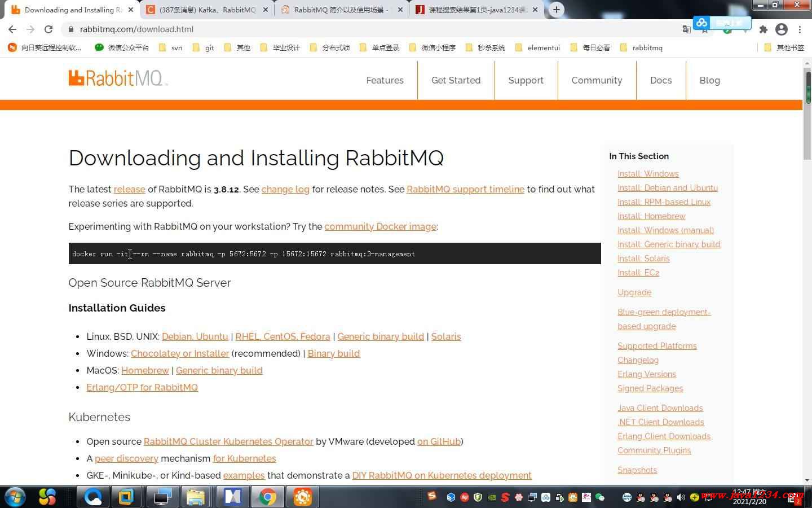The height and width of the screenshot is (508, 812).
Task: Open the blue Q browser taskbar icon
Action: click(x=93, y=497)
